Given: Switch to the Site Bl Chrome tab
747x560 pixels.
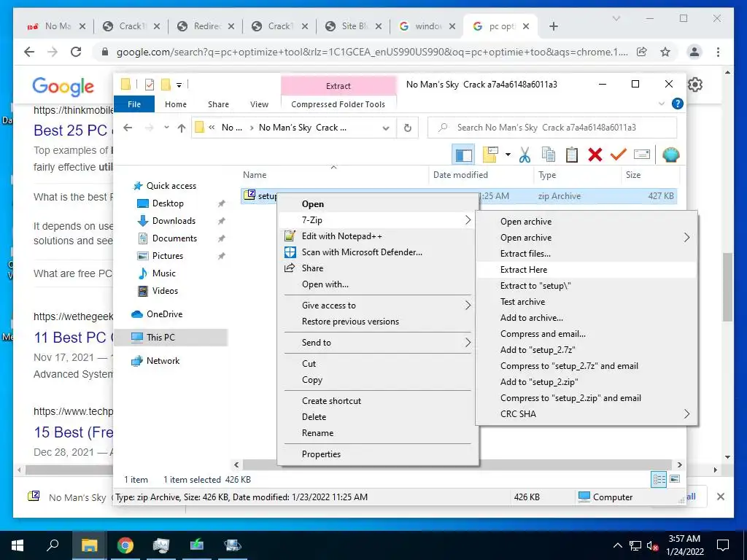Looking at the screenshot, I should [354, 26].
